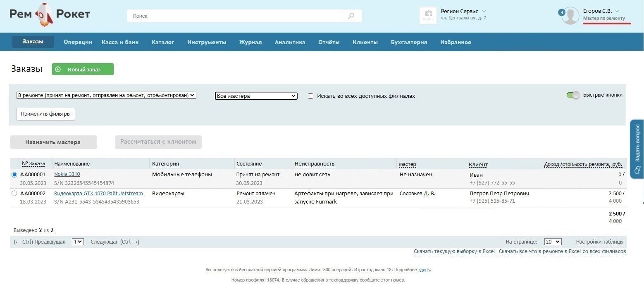
Task: Expand the Егоров С.В. user menu arrow
Action: 617,11
